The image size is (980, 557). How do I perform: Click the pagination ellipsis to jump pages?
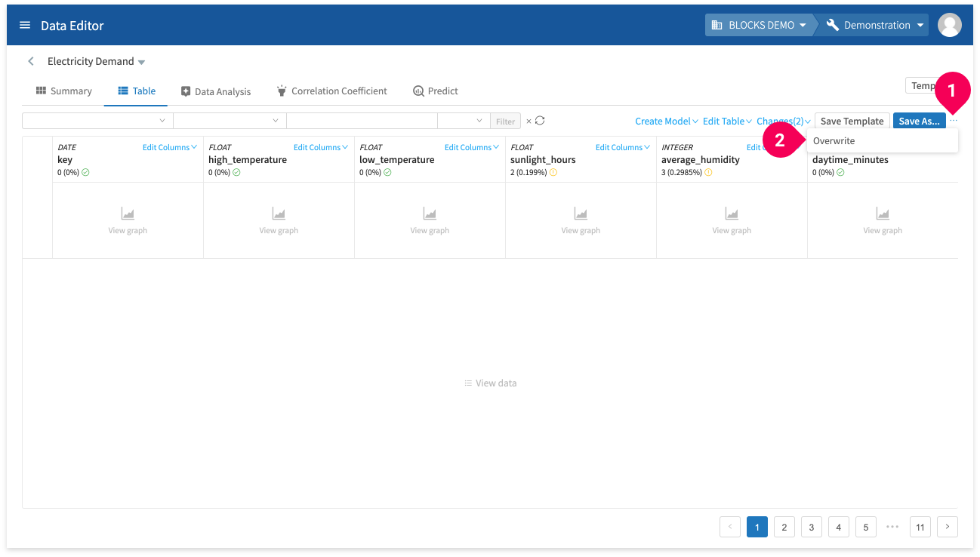point(893,527)
